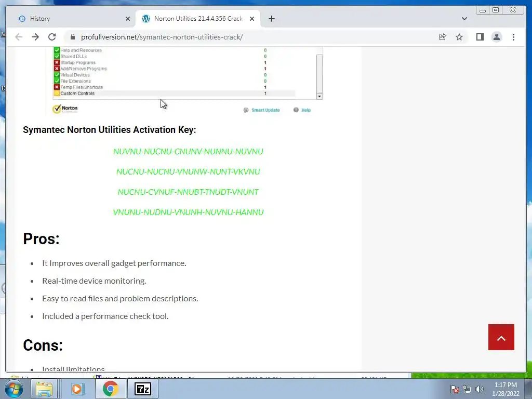Close the History tab

(x=128, y=19)
